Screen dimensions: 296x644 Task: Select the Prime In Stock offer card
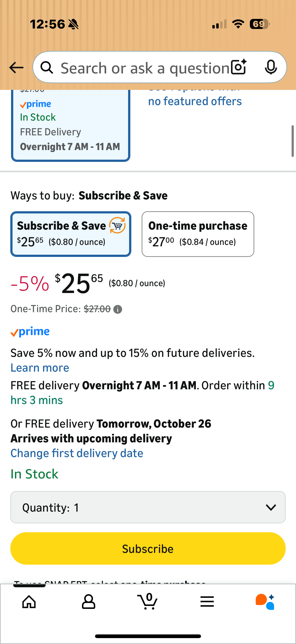pyautogui.click(x=70, y=125)
